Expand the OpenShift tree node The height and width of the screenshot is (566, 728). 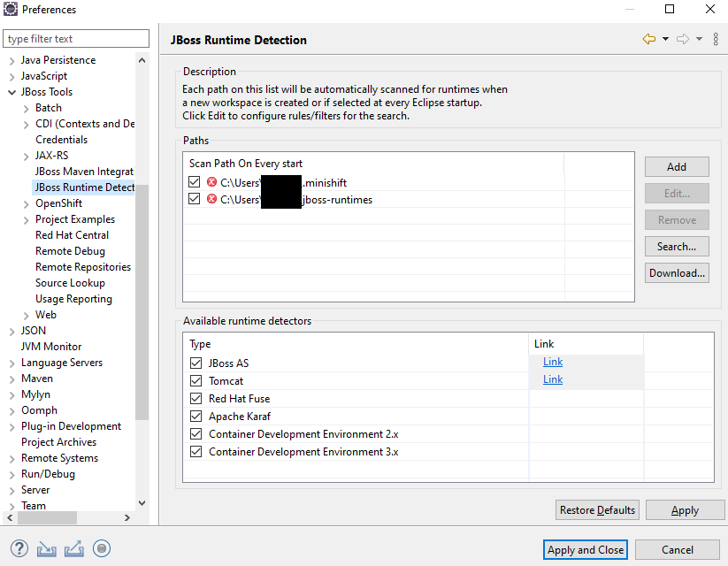(x=27, y=204)
